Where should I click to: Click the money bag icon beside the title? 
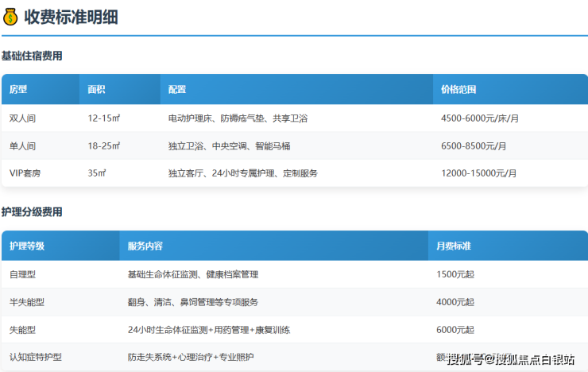click(10, 16)
